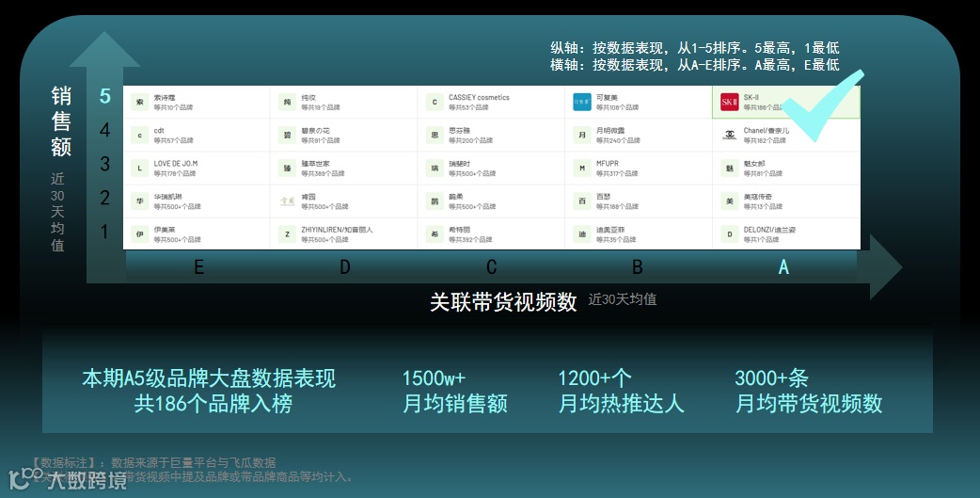Click the 1200+个 monthly influencer figure

pos(595,378)
